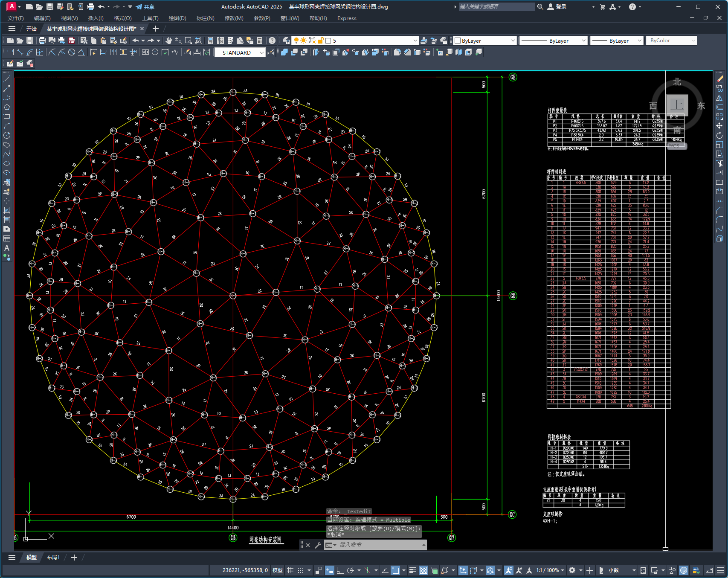The width and height of the screenshot is (728, 578).
Task: Toggle drawing grid display in status bar
Action: 290,570
